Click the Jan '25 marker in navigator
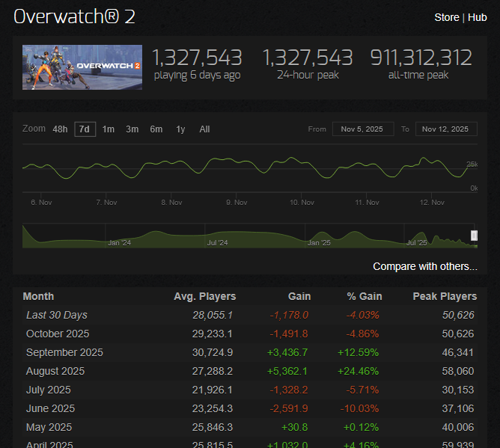The image size is (500, 448). tap(319, 243)
